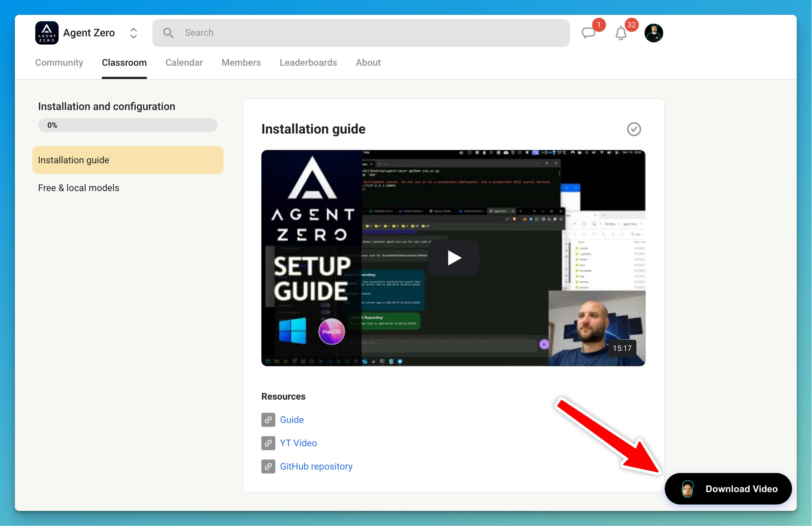812x526 pixels.
Task: Select the Classroom tab
Action: [124, 62]
